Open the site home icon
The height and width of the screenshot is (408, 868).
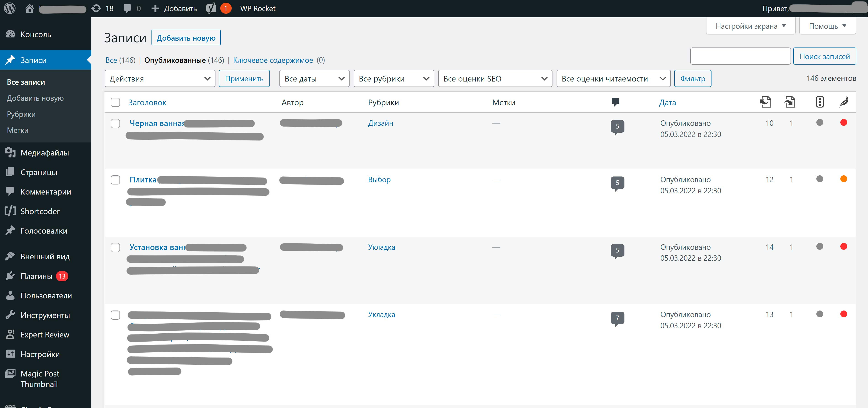point(30,8)
